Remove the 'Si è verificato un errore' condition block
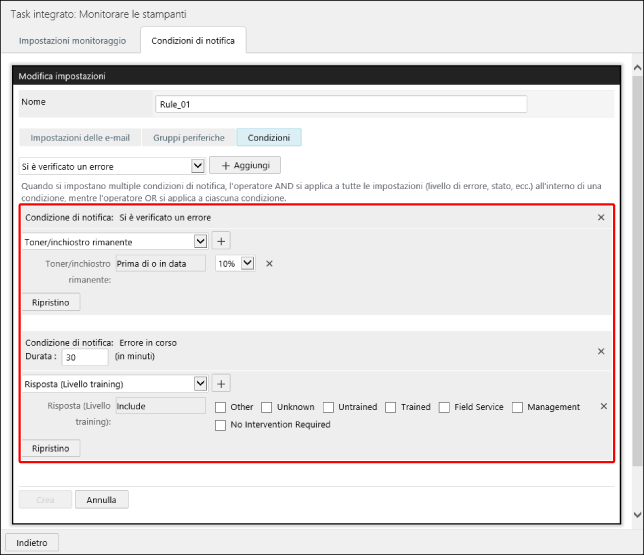 point(601,217)
